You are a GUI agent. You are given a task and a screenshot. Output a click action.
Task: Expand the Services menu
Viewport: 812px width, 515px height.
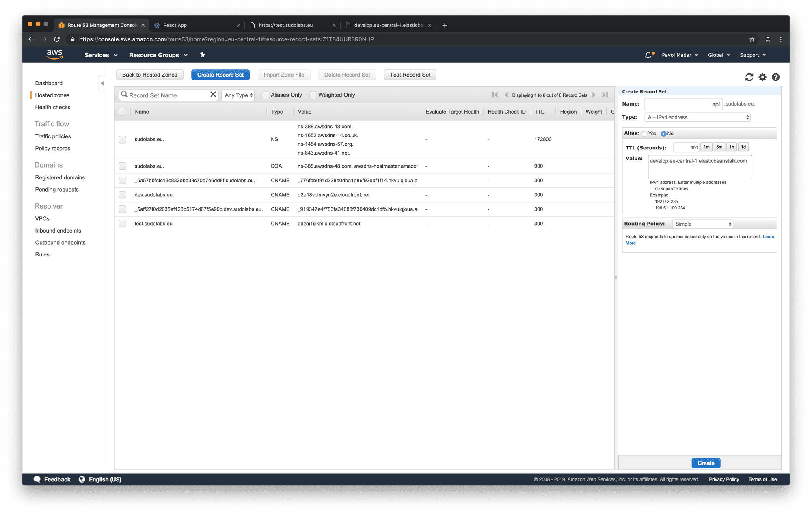tap(101, 55)
